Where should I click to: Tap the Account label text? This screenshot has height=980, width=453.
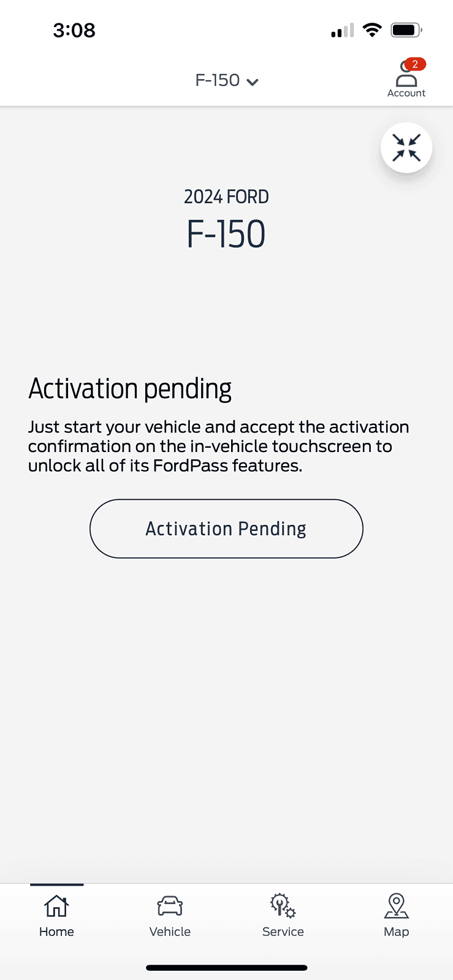click(x=406, y=93)
